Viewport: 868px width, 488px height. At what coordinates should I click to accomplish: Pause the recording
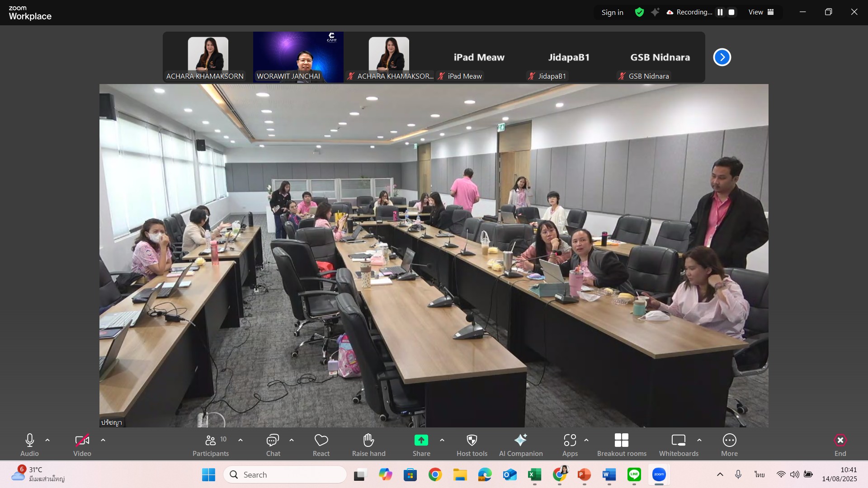720,12
